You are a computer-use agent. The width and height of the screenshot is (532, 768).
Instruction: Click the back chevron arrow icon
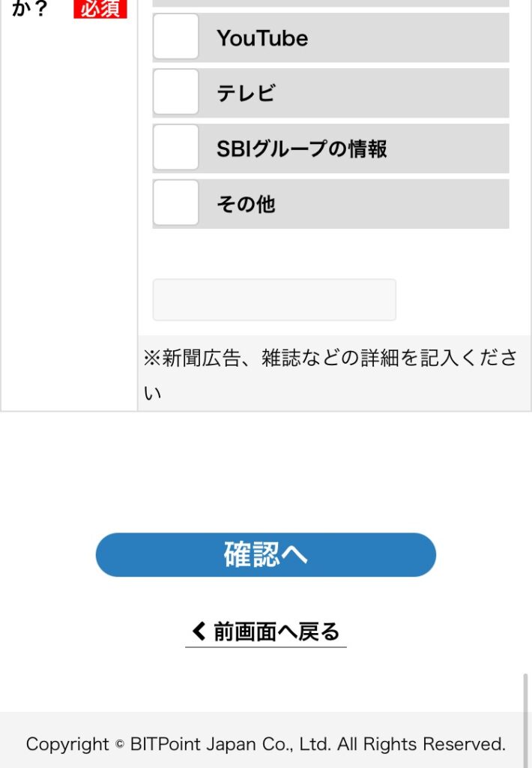click(199, 631)
